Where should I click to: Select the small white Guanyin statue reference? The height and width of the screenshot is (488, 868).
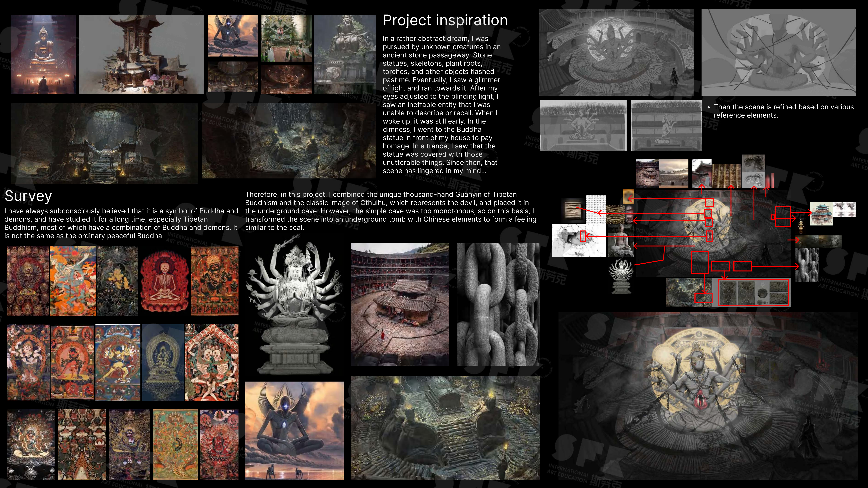point(621,276)
